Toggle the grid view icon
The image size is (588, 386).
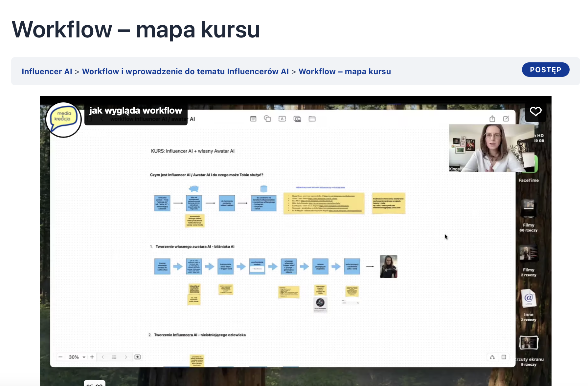pyautogui.click(x=504, y=357)
